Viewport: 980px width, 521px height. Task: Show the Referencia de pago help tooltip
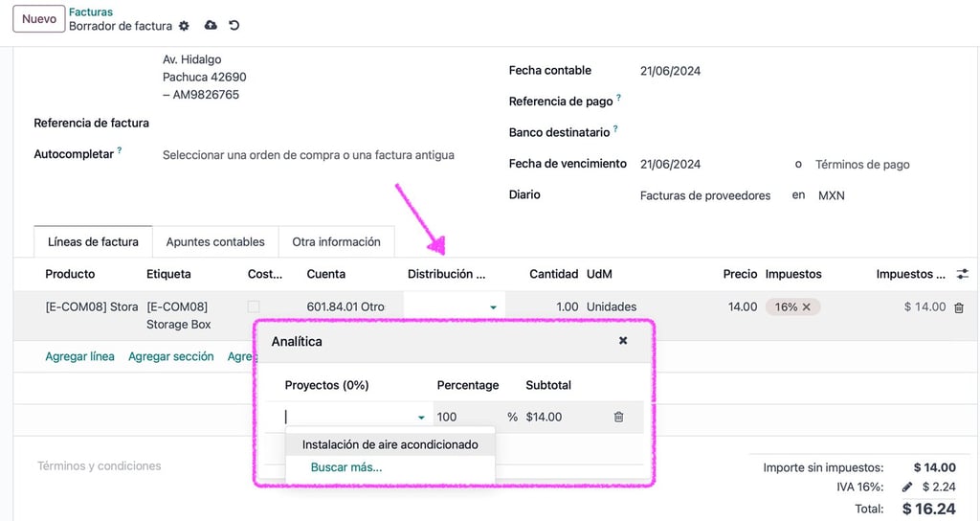618,98
